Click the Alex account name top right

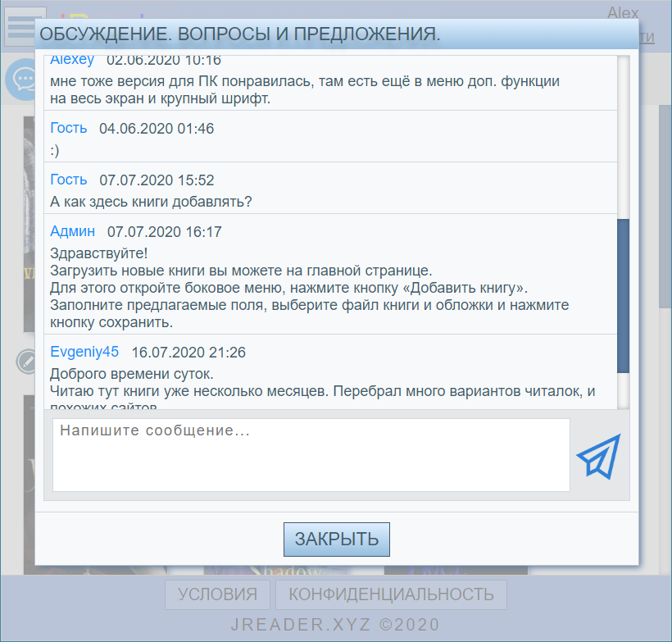click(621, 13)
